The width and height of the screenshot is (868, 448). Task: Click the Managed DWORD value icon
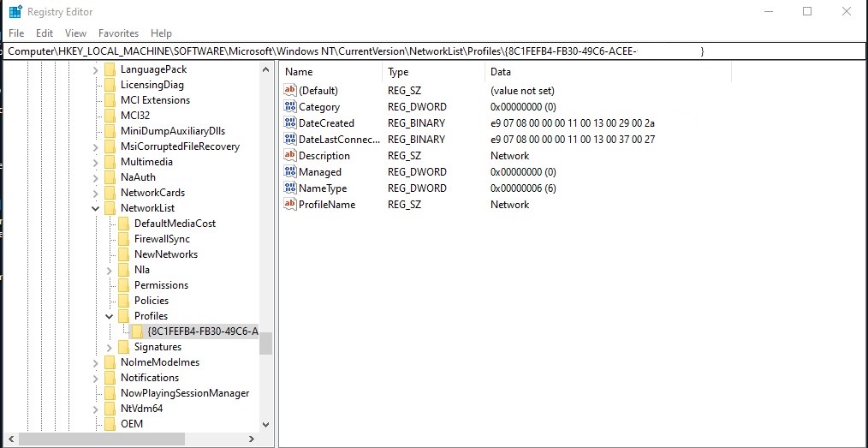pyautogui.click(x=290, y=171)
